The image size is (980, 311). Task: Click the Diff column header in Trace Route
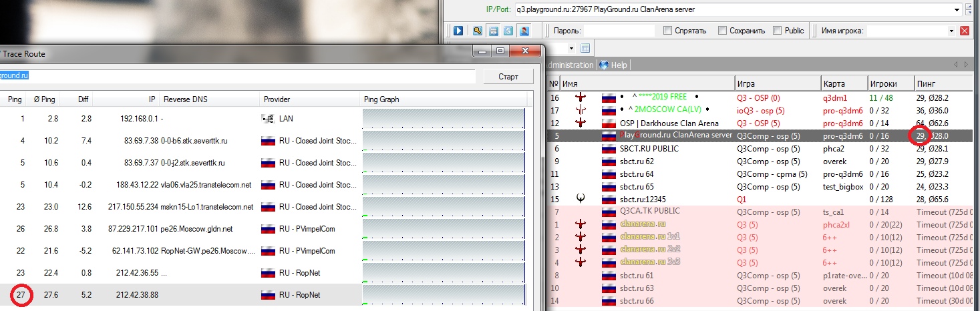[x=76, y=99]
